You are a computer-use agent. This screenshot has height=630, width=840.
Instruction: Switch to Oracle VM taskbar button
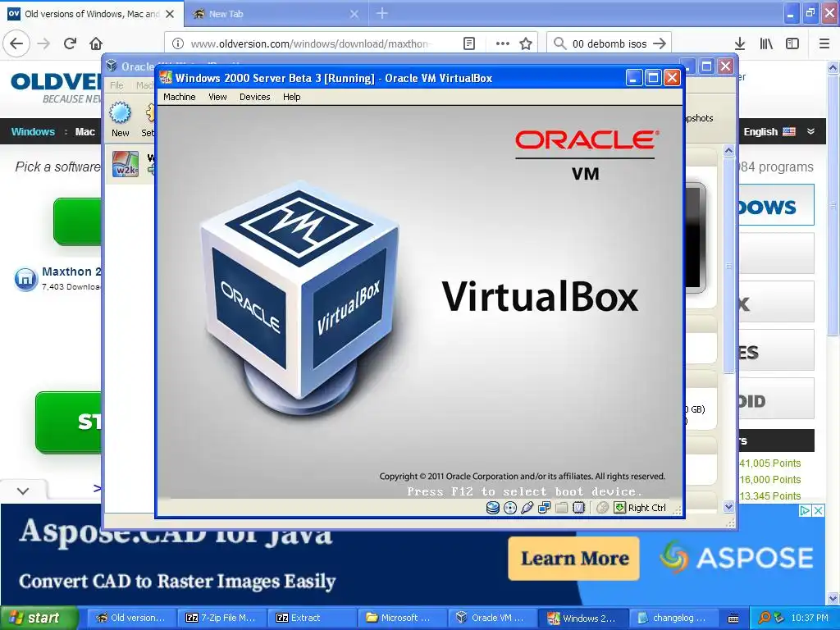point(492,618)
